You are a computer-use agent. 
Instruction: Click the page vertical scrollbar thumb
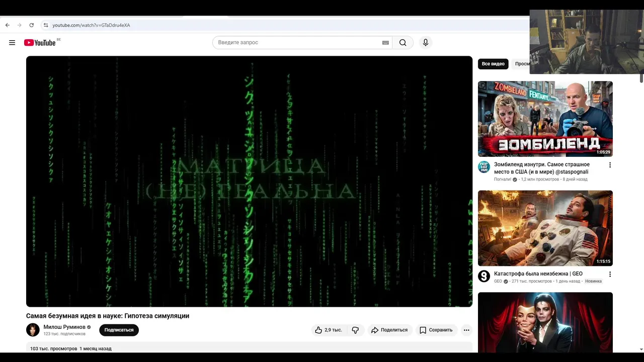pos(641,78)
